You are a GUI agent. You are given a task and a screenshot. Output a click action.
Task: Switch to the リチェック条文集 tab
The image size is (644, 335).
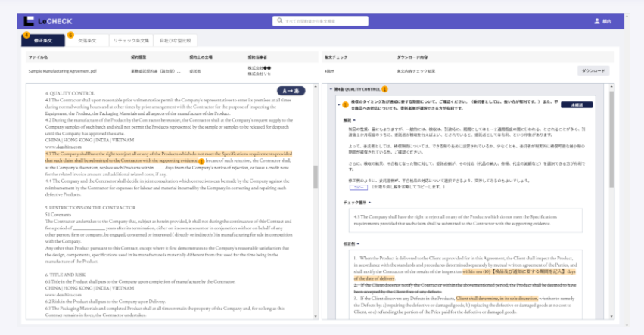tap(129, 40)
